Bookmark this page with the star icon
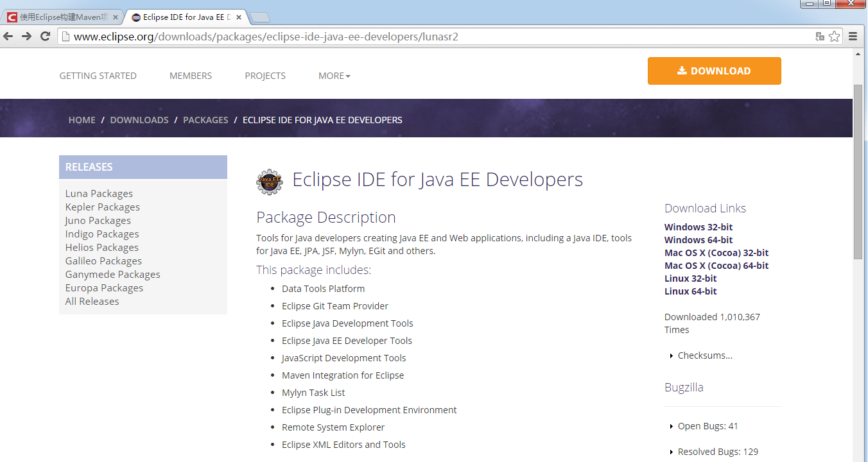 (834, 37)
